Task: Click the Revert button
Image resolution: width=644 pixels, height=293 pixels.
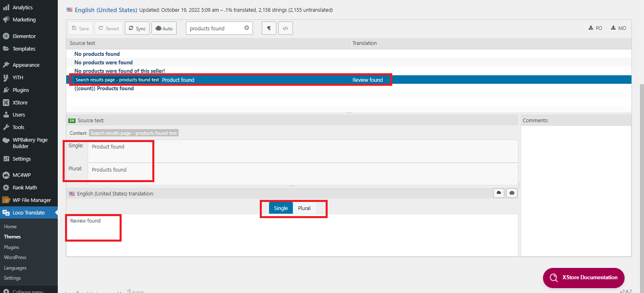Action: (x=109, y=28)
